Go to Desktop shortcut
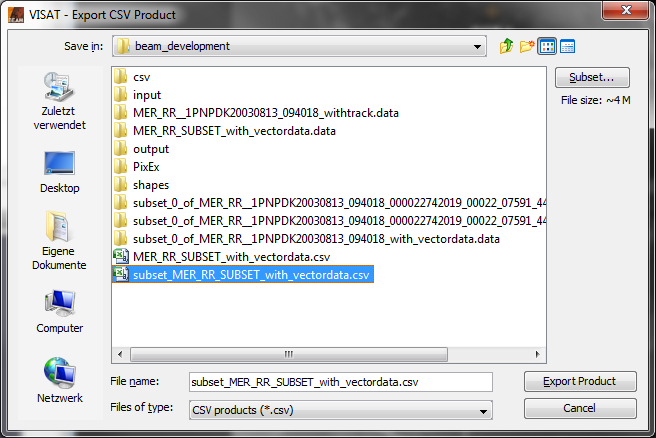This screenshot has width=656, height=438. click(x=59, y=171)
